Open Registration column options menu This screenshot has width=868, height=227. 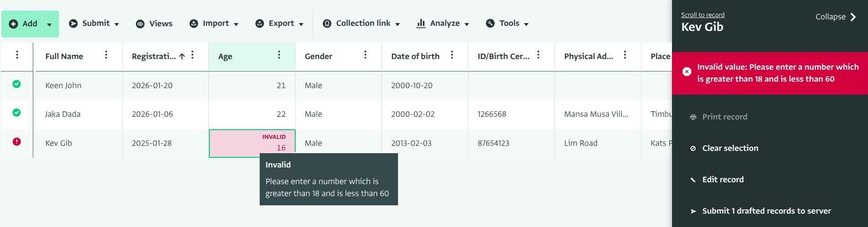tap(192, 55)
